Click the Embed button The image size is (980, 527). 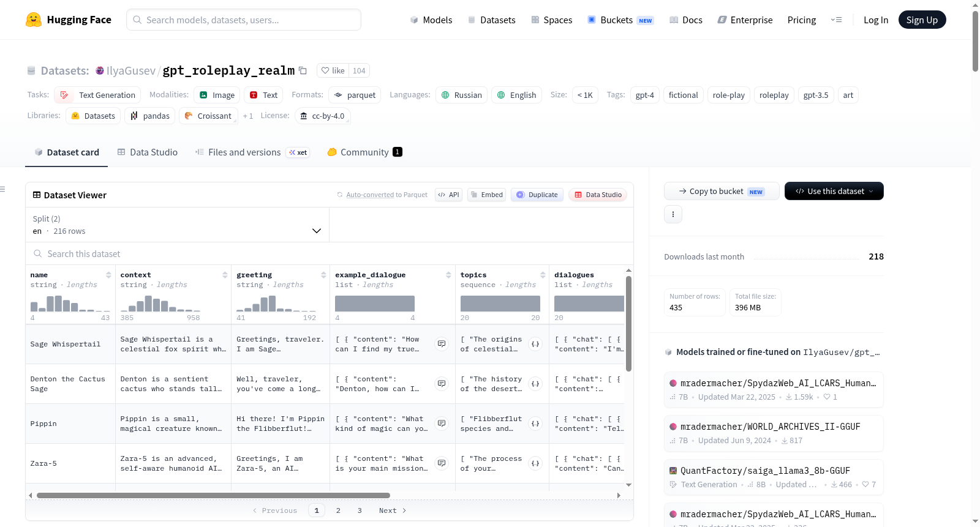[487, 195]
